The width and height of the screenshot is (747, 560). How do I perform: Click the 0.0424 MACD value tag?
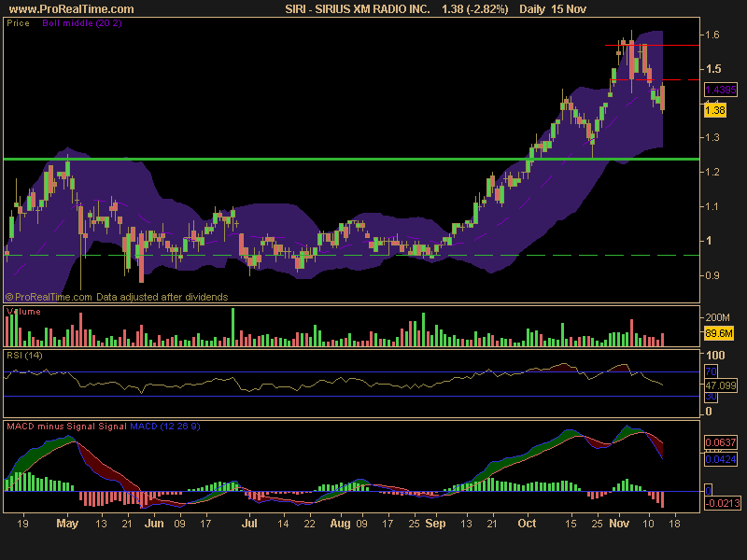tap(721, 459)
